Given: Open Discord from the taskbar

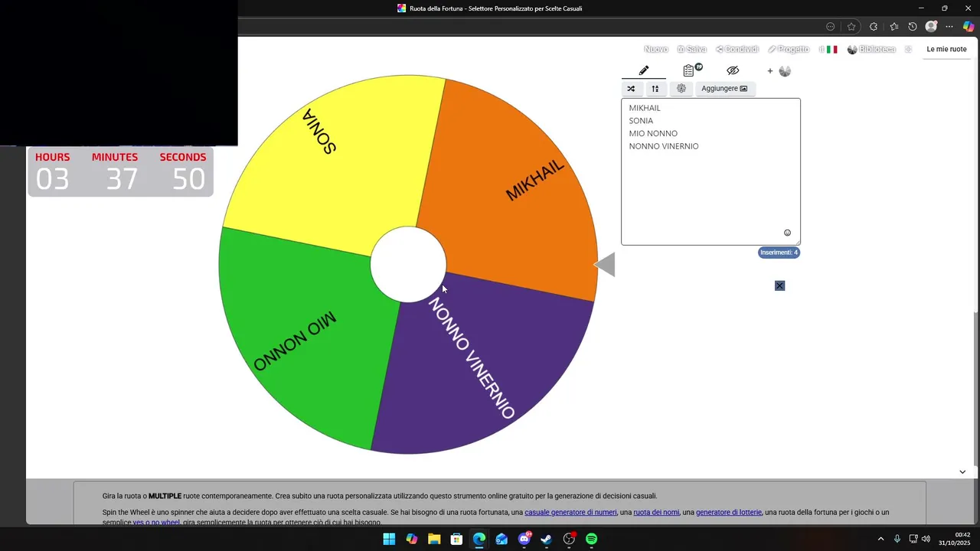Looking at the screenshot, I should (524, 539).
